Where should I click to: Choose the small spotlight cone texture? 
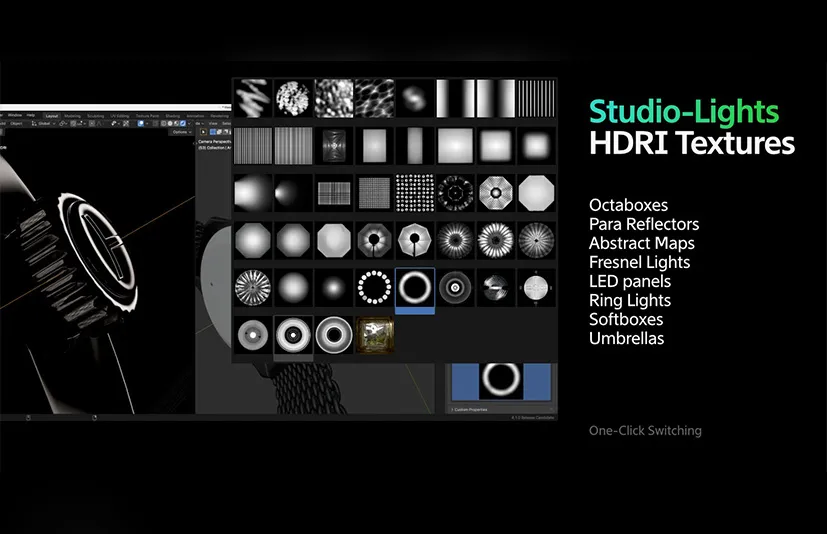pos(293,193)
